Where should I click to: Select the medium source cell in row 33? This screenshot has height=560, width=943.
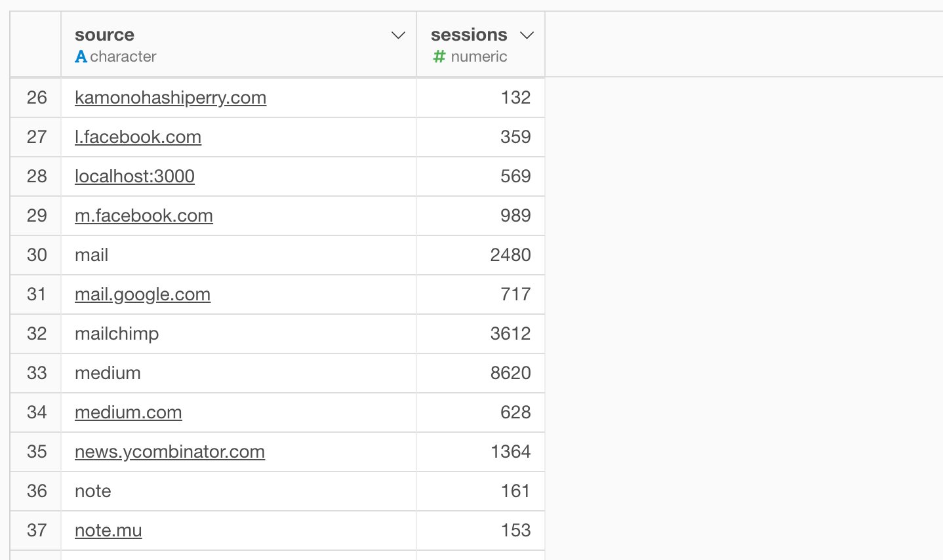[x=239, y=373]
